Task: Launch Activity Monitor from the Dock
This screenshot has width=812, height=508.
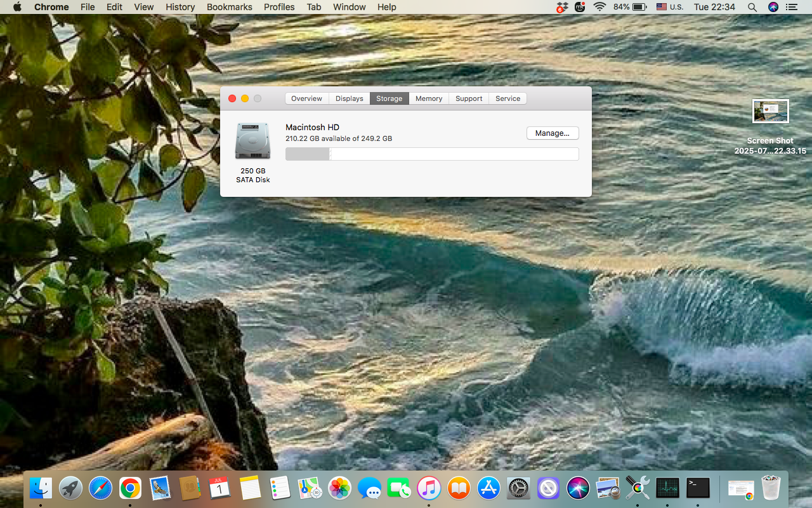Action: coord(667,488)
